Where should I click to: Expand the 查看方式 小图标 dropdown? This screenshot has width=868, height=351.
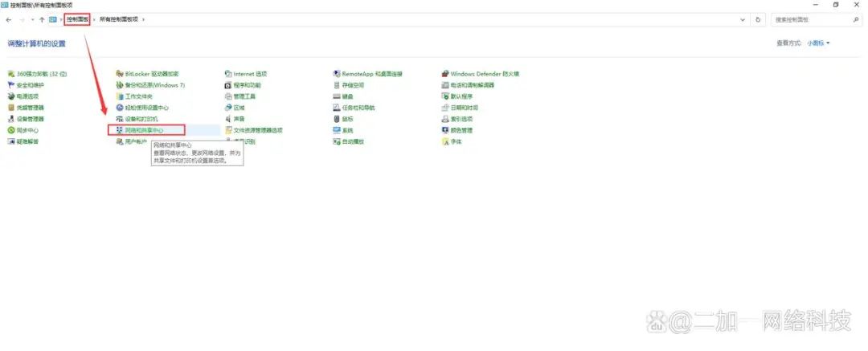(x=819, y=43)
